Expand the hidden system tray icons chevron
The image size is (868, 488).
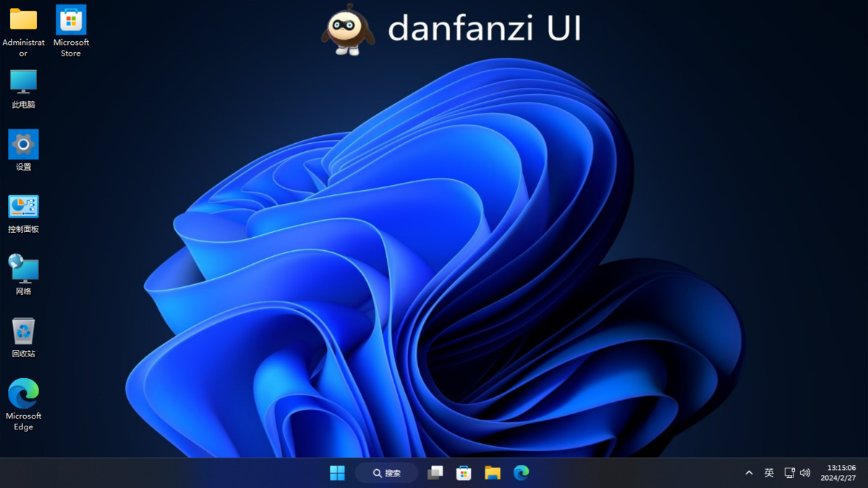coord(749,473)
